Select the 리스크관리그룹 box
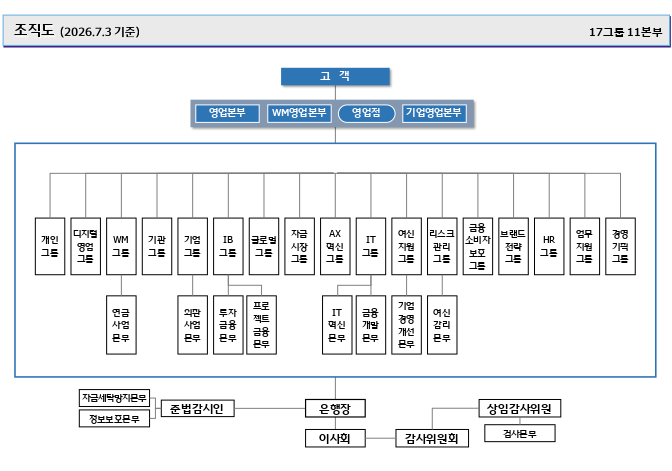This screenshot has width=672, height=471. 442,246
